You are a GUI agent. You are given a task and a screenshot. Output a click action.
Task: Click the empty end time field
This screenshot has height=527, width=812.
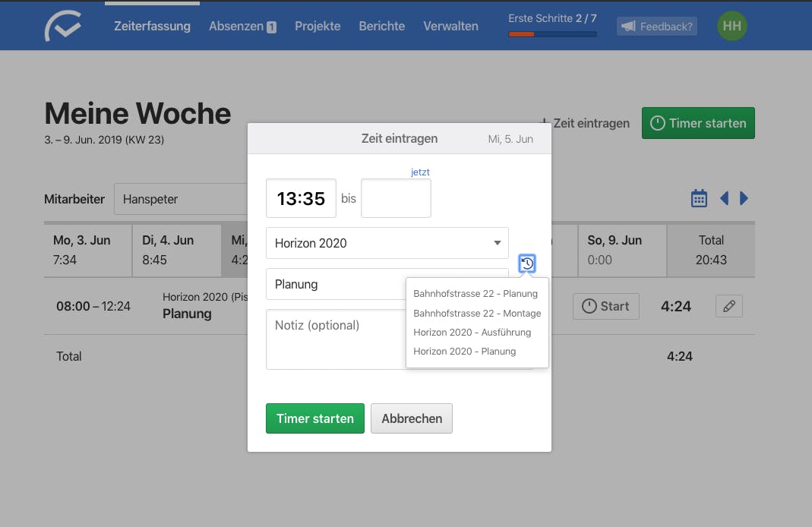pyautogui.click(x=396, y=198)
